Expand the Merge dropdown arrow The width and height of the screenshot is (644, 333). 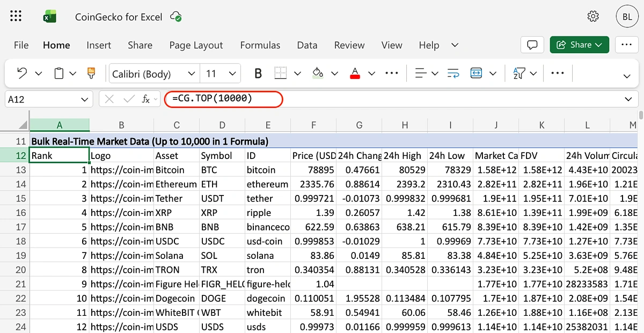click(x=493, y=74)
